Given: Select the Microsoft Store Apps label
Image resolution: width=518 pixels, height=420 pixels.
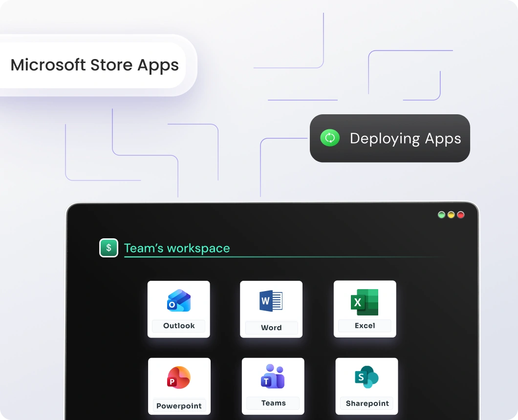Looking at the screenshot, I should click(94, 65).
